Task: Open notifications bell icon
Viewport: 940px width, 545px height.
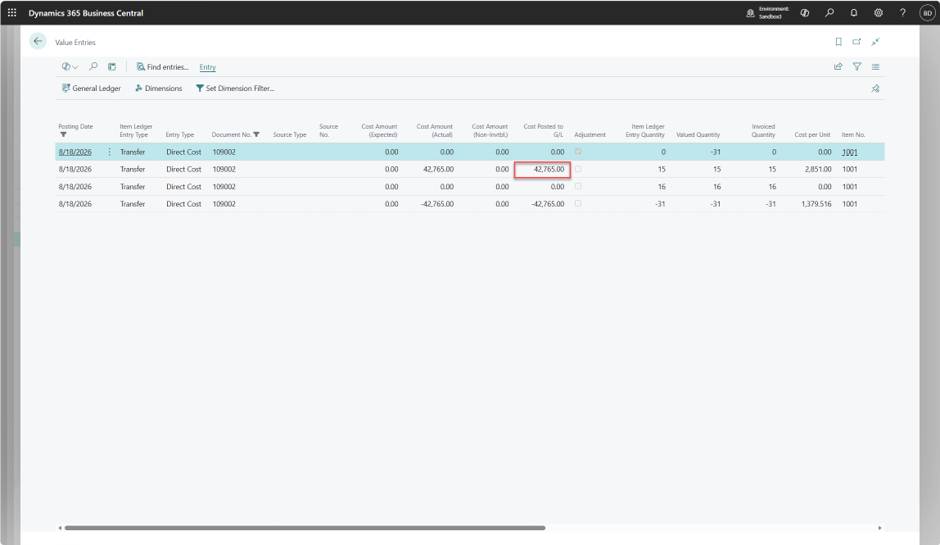Action: 854,13
